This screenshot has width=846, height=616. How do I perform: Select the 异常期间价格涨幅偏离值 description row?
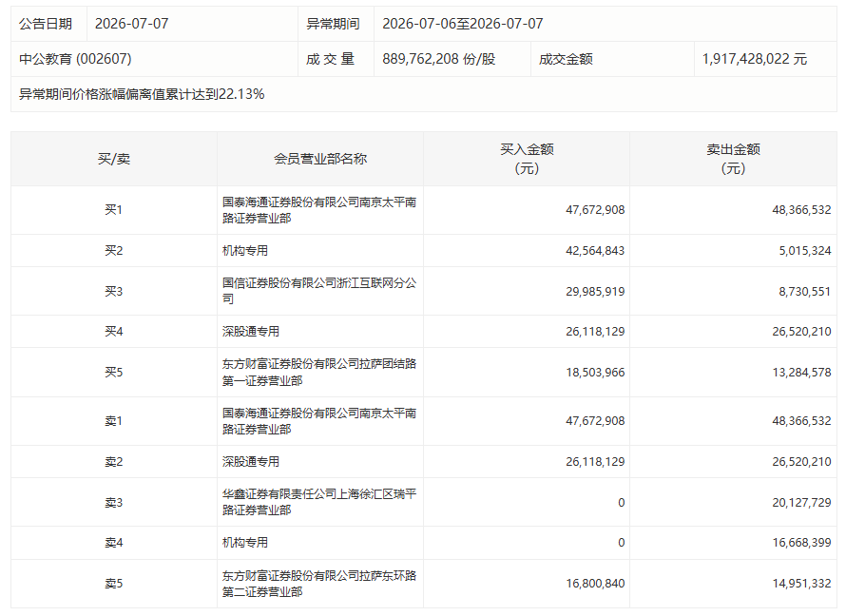coord(424,94)
